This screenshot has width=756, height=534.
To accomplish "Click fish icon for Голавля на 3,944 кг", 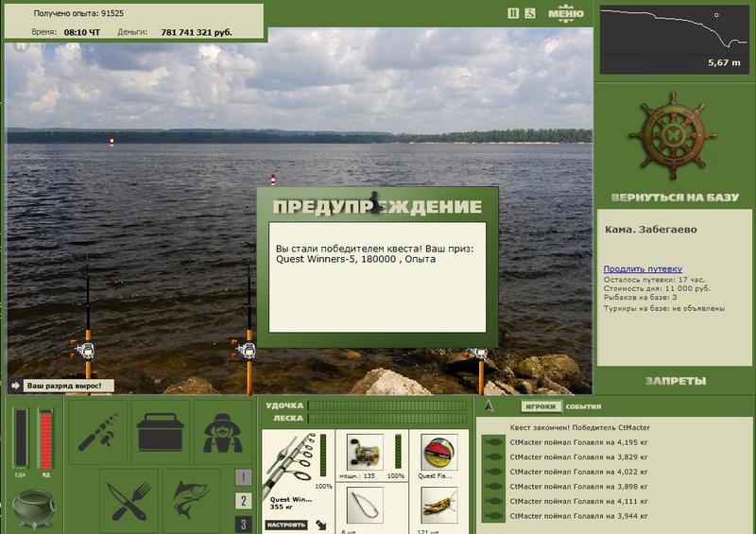I will (493, 516).
